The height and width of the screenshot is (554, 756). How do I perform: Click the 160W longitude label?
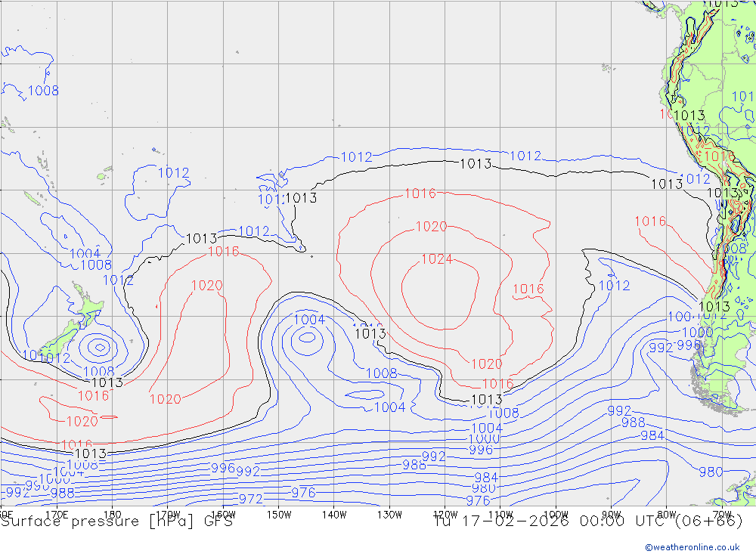point(224,515)
